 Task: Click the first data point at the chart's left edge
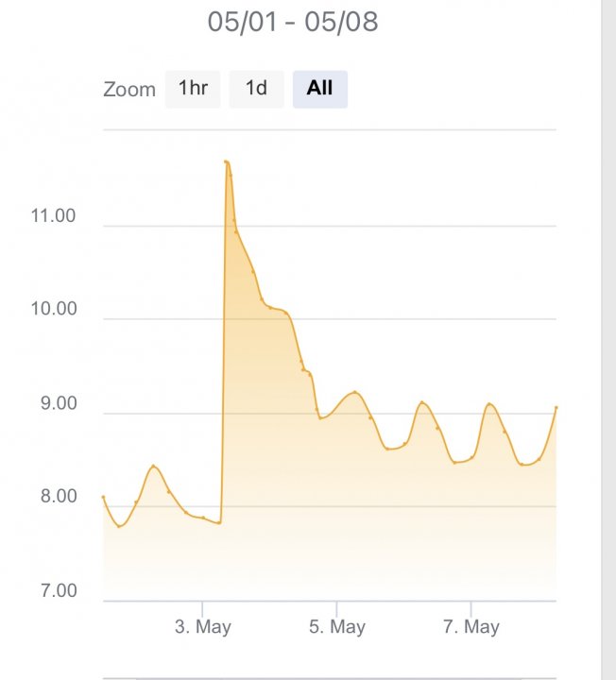[x=104, y=497]
